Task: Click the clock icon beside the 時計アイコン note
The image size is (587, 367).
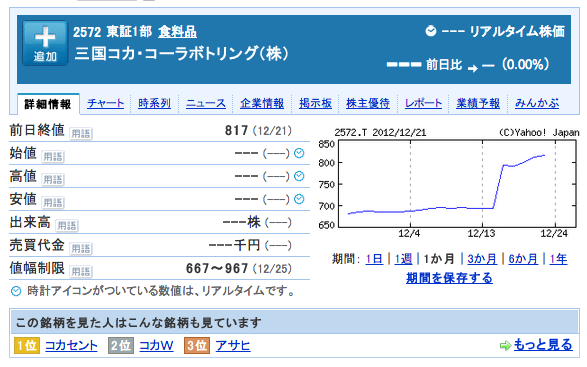Action: [x=16, y=291]
